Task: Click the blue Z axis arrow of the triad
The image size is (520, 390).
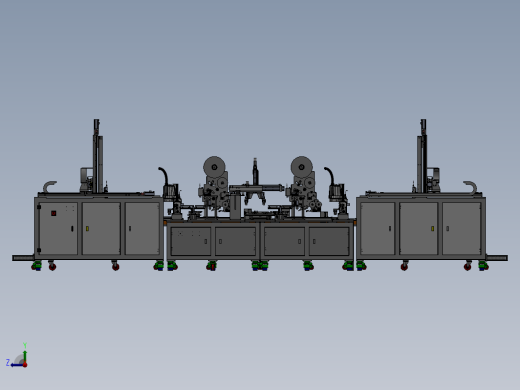Action: (17, 365)
